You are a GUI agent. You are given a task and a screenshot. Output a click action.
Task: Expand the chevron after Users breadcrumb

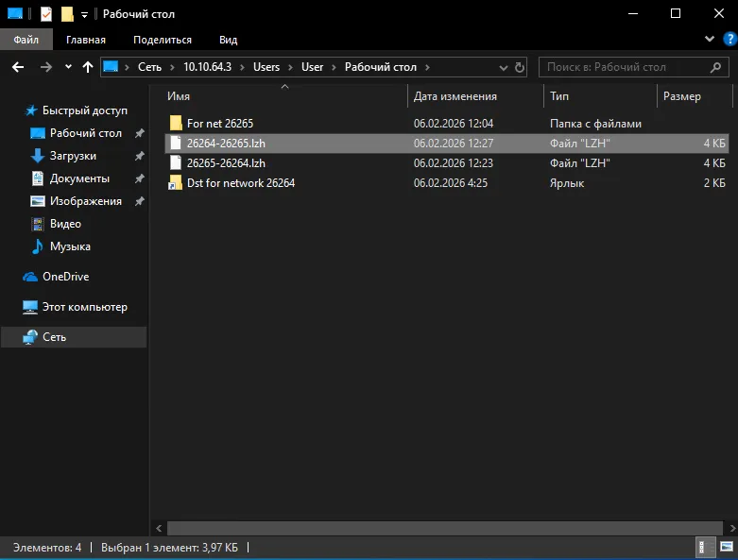click(290, 67)
